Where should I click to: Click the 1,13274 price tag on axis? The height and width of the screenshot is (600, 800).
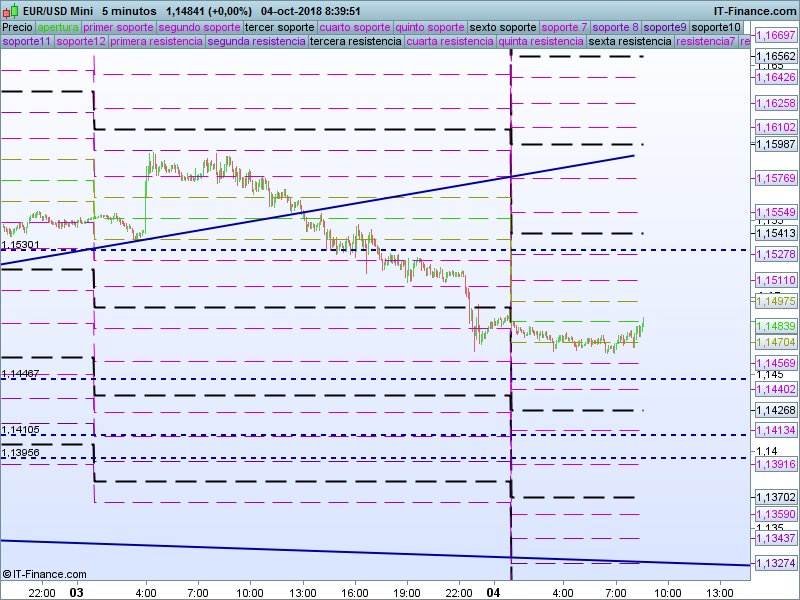click(776, 563)
